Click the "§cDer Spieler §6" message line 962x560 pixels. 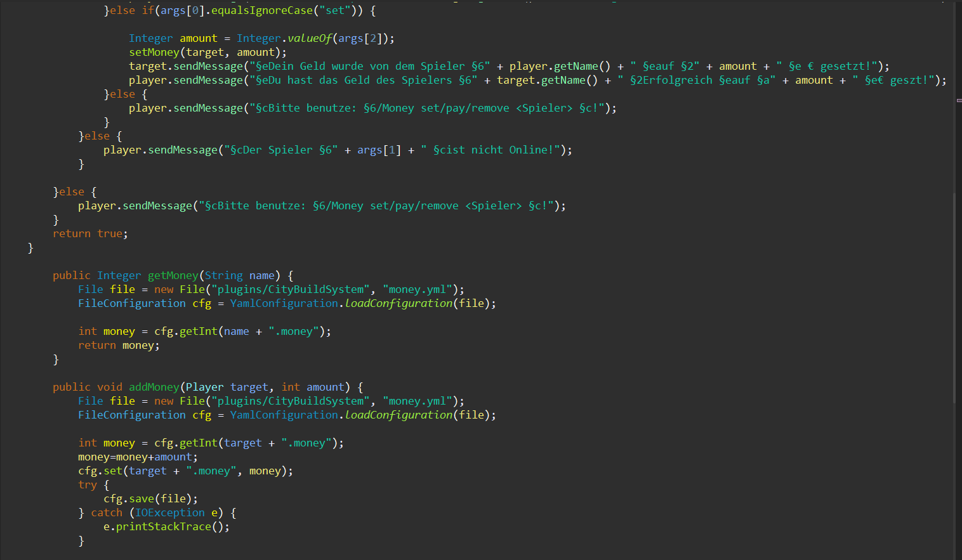coord(338,150)
